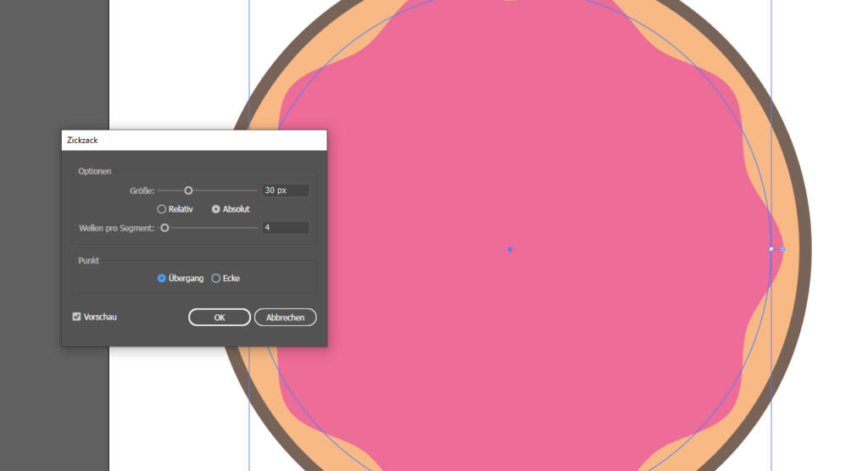Click the round direction handle beside the anchor
Image resolution: width=868 pixels, height=471 pixels.
(782, 249)
